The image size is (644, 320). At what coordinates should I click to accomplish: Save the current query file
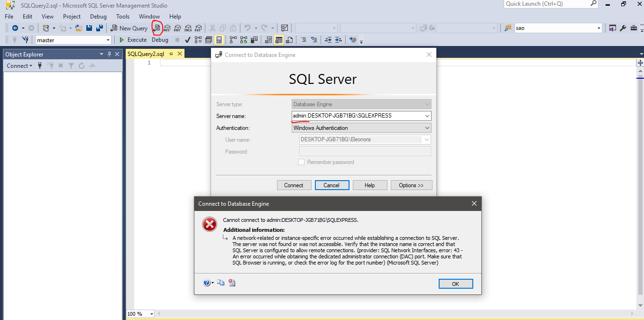pyautogui.click(x=89, y=28)
